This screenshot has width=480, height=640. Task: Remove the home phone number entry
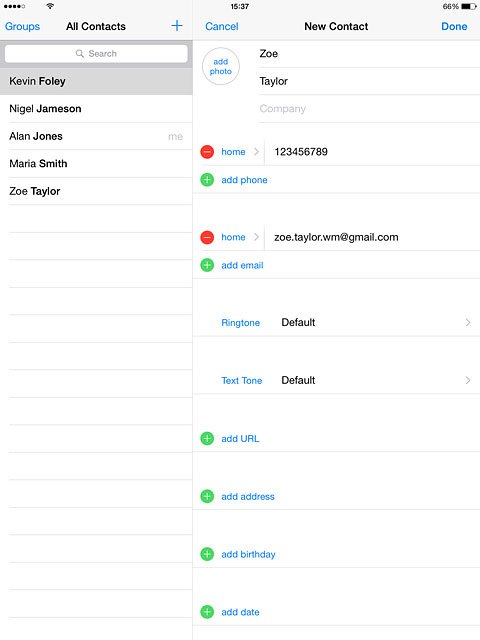click(207, 152)
